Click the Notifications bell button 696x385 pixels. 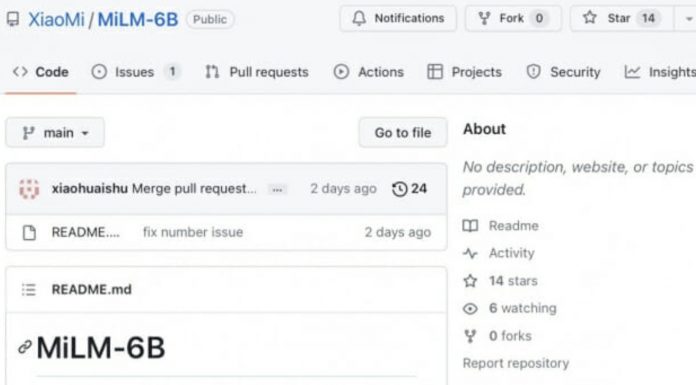point(398,18)
